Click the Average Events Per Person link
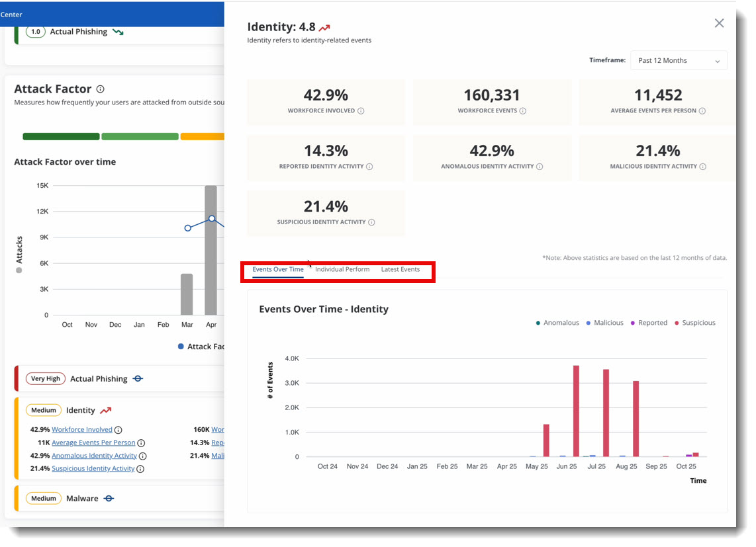This screenshot has width=756, height=547. (x=93, y=442)
